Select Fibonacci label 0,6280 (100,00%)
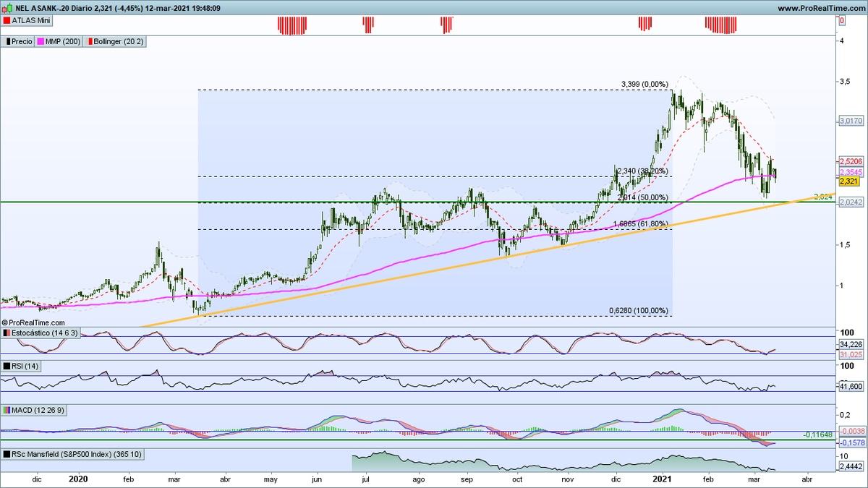Viewport: 868px width, 488px height. point(639,310)
